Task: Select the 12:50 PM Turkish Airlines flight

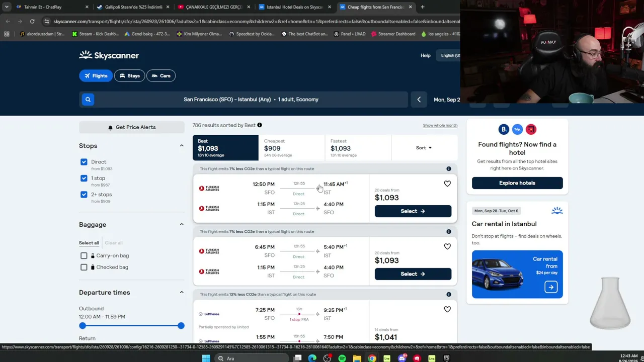Action: coord(413,211)
